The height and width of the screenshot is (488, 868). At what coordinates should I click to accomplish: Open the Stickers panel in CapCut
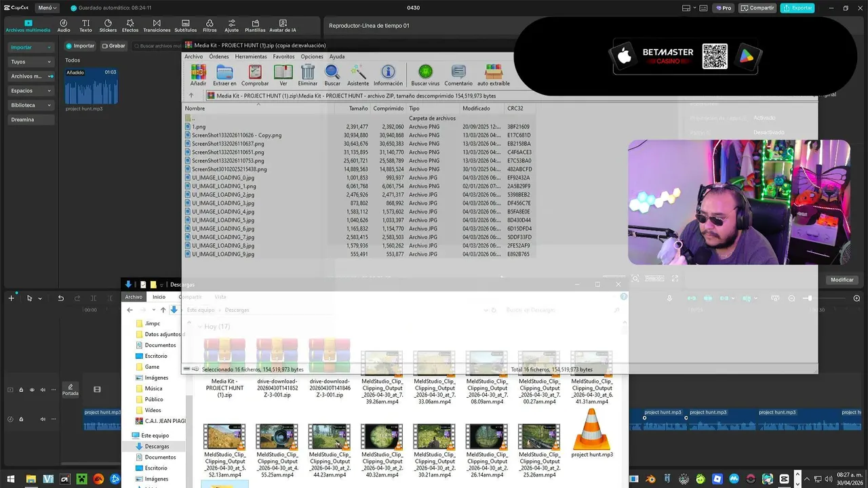tap(108, 26)
